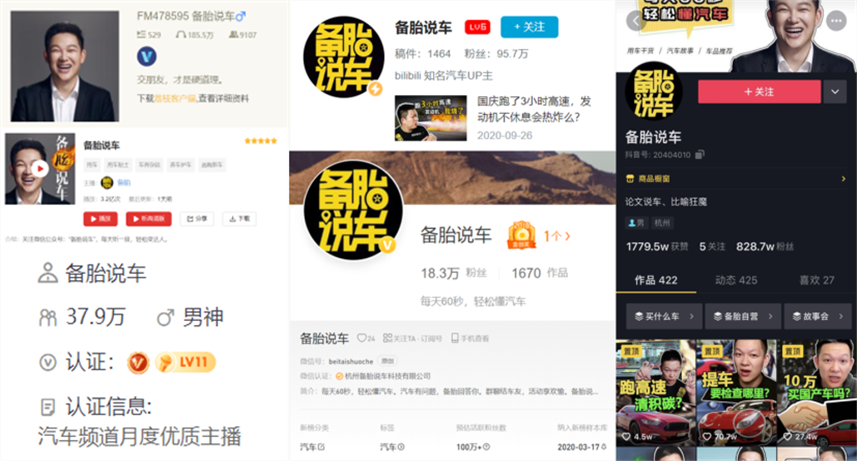Click the male symbol icon beside 男神
Viewport: 857px width, 461px height.
click(165, 317)
